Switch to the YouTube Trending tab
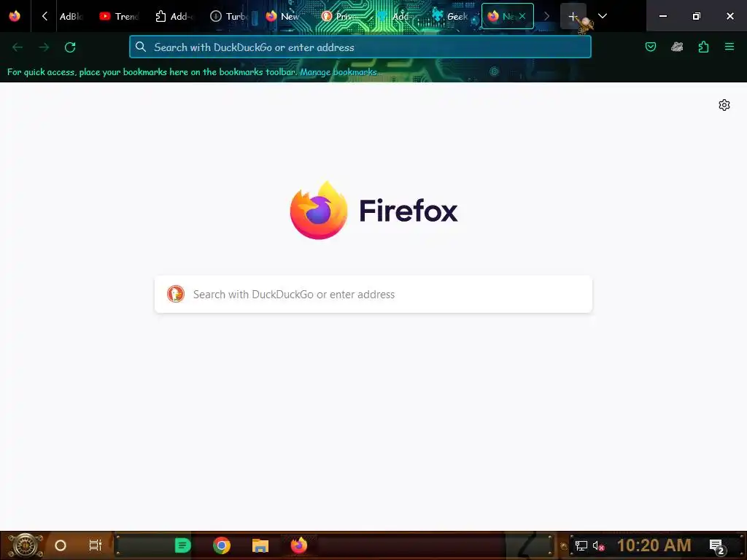 (119, 16)
